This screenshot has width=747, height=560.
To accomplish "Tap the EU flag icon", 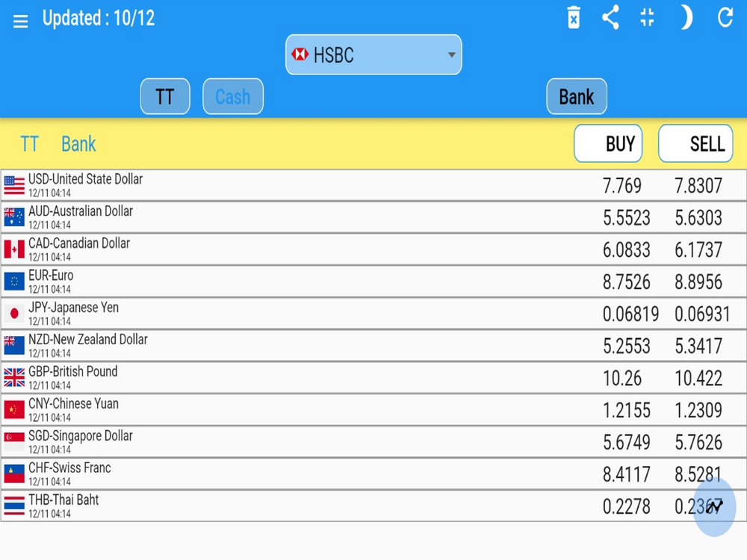I will click(14, 281).
